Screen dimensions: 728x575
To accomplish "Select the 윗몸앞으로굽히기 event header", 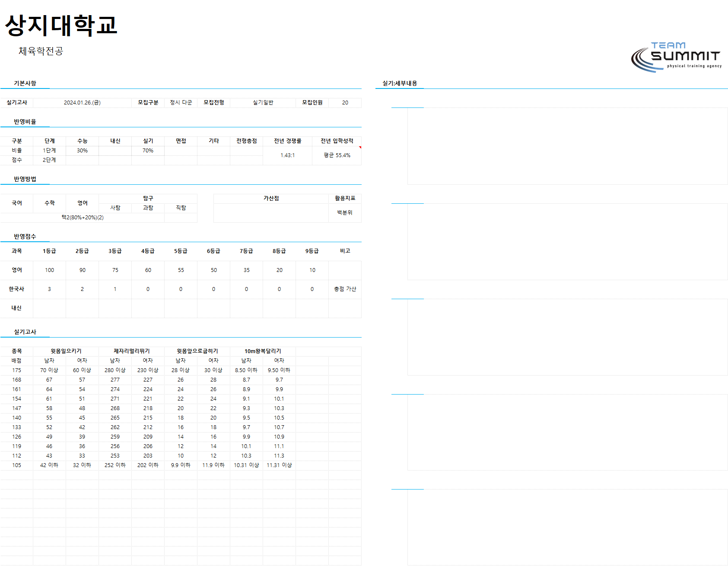I will coord(197,351).
